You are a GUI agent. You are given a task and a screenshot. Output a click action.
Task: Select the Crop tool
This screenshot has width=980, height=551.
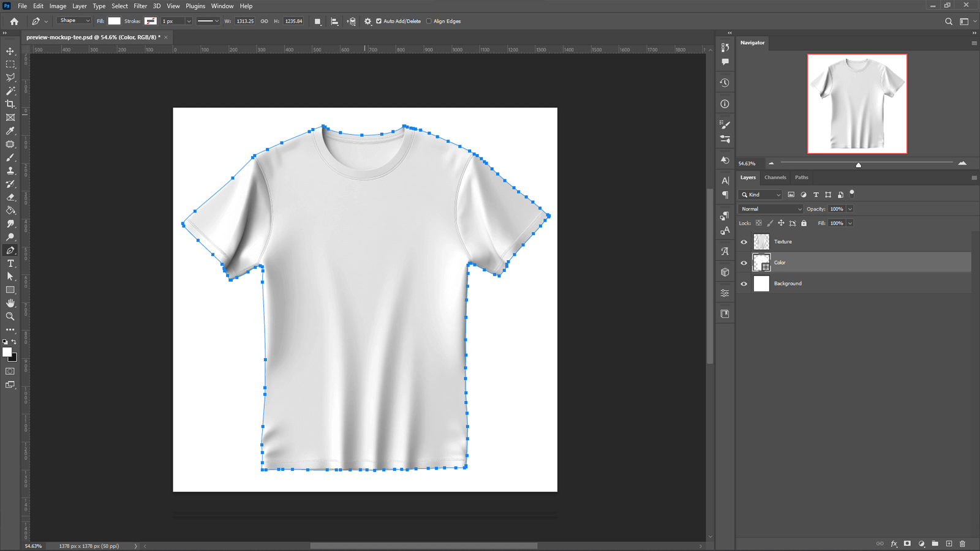point(10,104)
